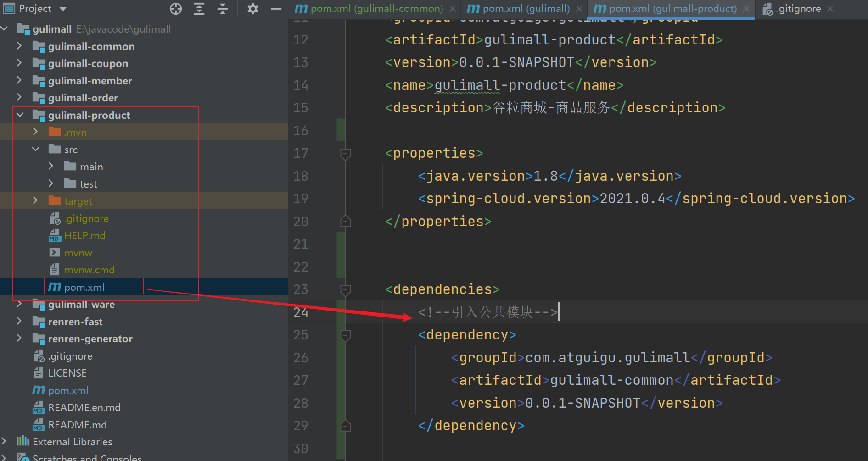Image resolution: width=868 pixels, height=461 pixels.
Task: Click groupId com.atguigu.gulimall on line 26
Action: 608,358
